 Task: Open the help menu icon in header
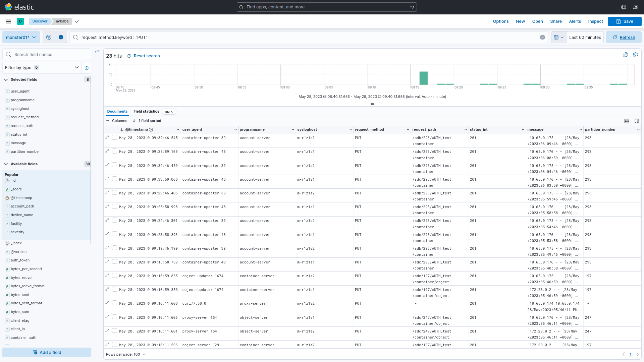[624, 7]
